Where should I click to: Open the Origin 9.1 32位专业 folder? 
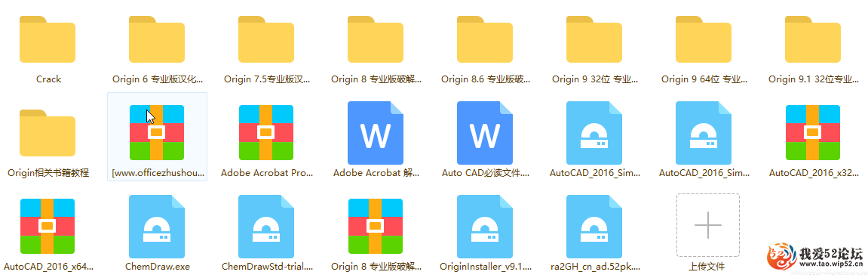pyautogui.click(x=813, y=39)
